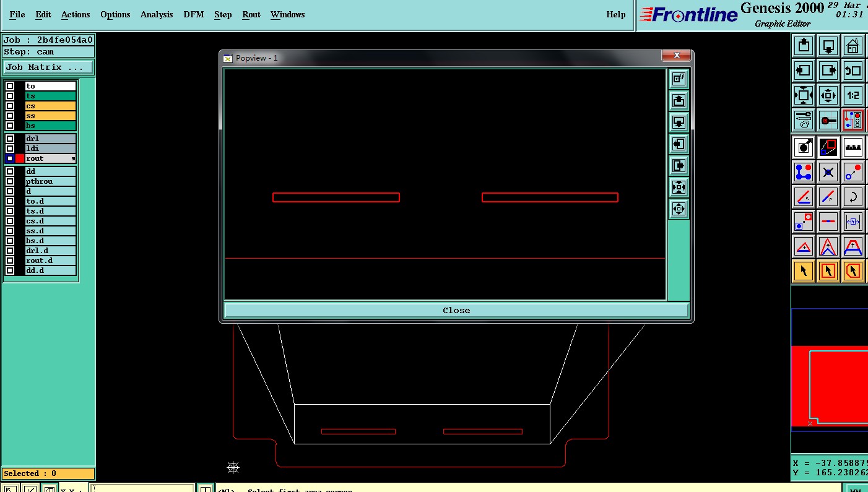Click the top overlapping-windows icon in Popview
Image resolution: width=868 pixels, height=492 pixels.
point(679,79)
